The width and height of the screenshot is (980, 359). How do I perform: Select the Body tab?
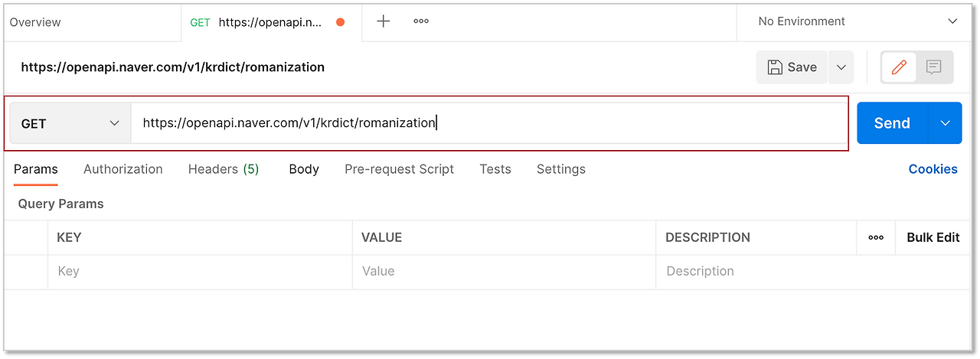(304, 169)
